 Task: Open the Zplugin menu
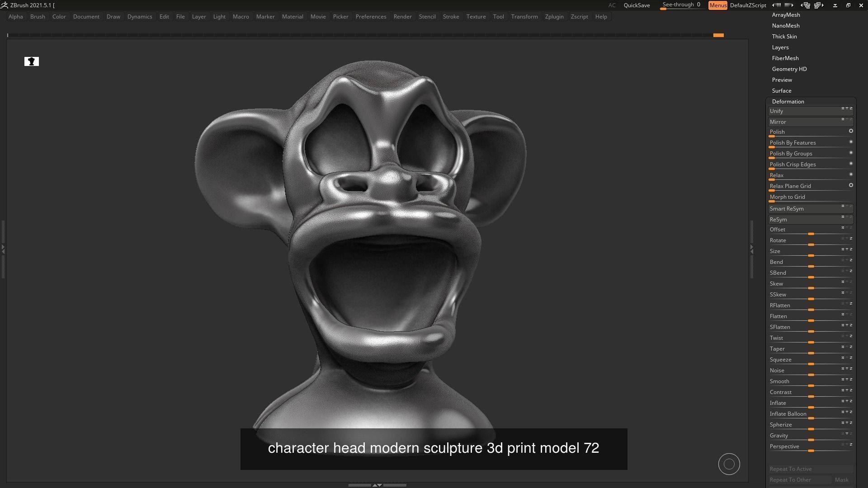pos(554,17)
